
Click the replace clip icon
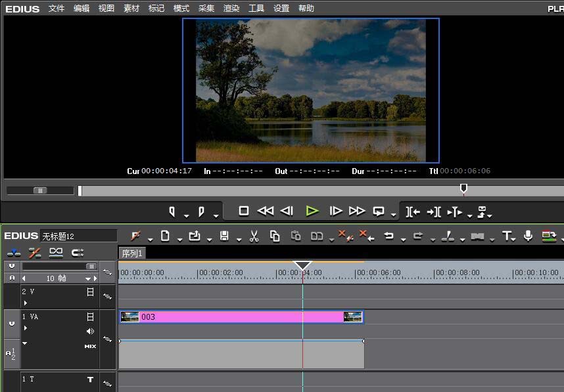tap(317, 236)
